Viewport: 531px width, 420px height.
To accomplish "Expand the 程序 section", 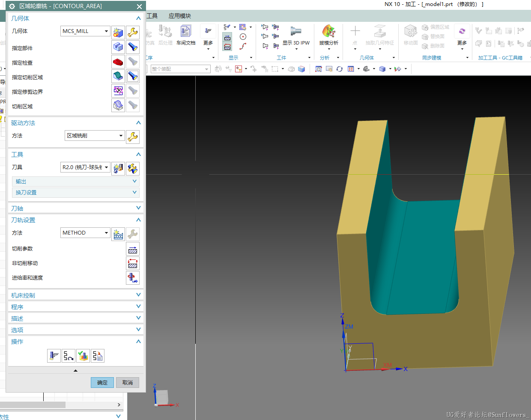I will tap(75, 307).
